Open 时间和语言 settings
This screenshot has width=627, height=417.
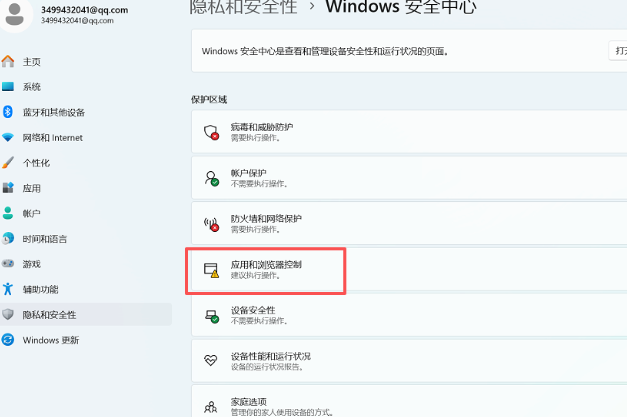45,239
